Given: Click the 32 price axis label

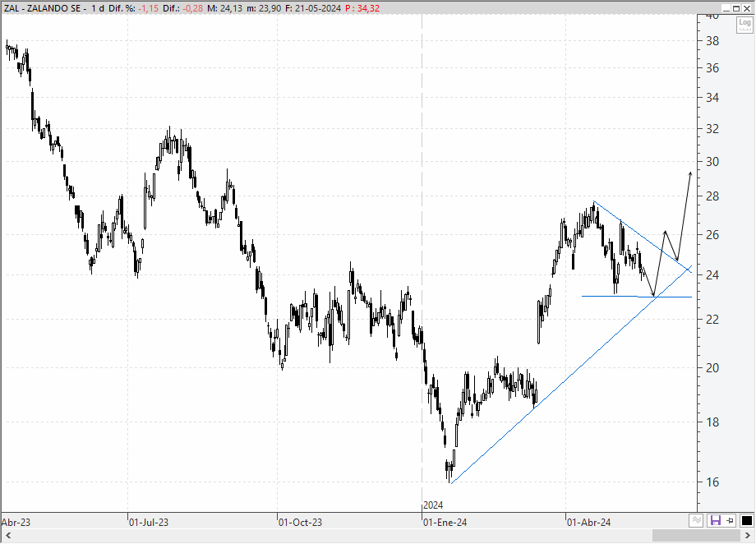Looking at the screenshot, I should [712, 129].
